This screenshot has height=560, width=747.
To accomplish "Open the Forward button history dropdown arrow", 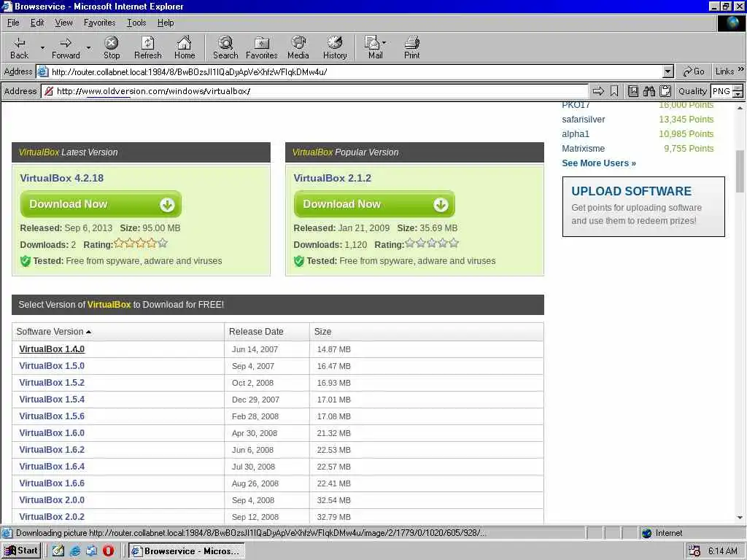I will tap(88, 47).
